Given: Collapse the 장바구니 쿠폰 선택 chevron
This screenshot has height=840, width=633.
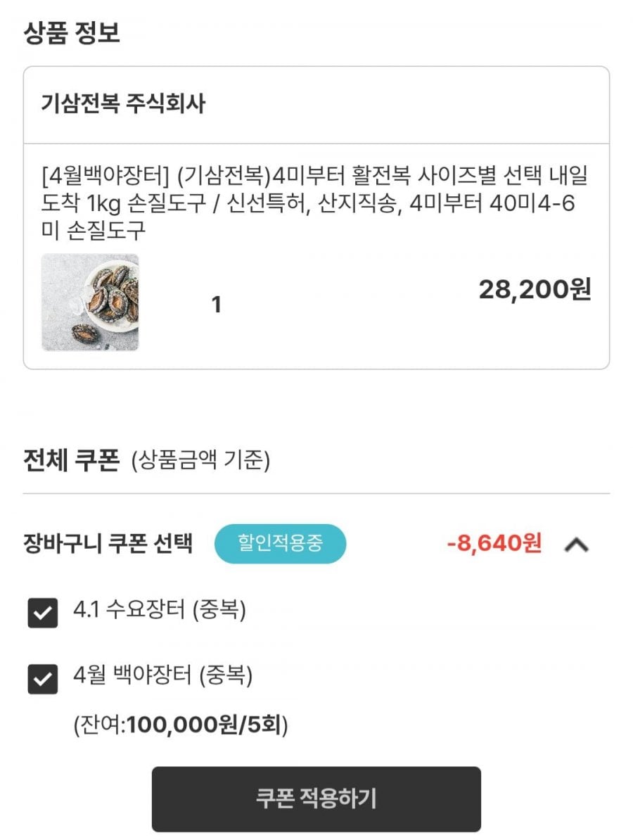Looking at the screenshot, I should click(576, 544).
